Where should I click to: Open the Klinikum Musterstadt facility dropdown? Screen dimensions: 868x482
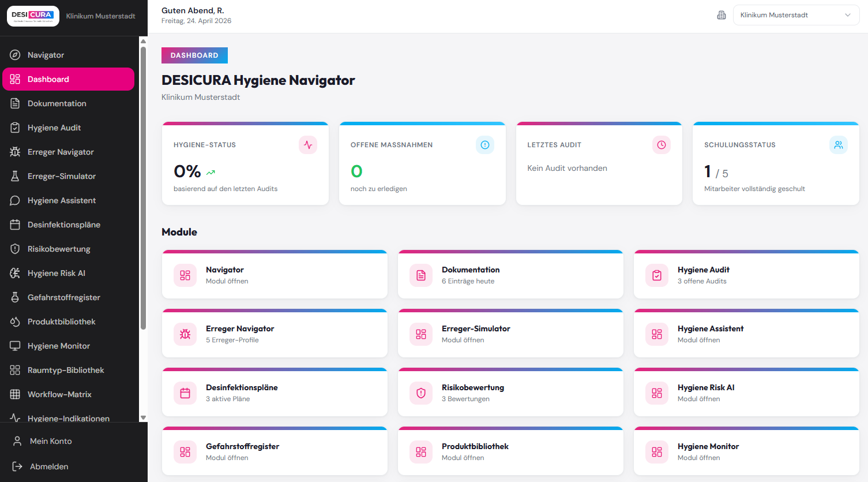pyautogui.click(x=796, y=15)
